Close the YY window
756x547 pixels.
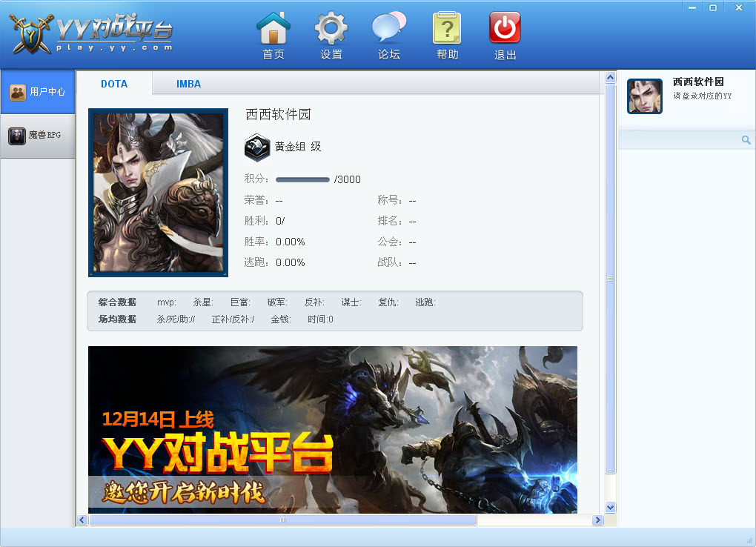point(739,7)
